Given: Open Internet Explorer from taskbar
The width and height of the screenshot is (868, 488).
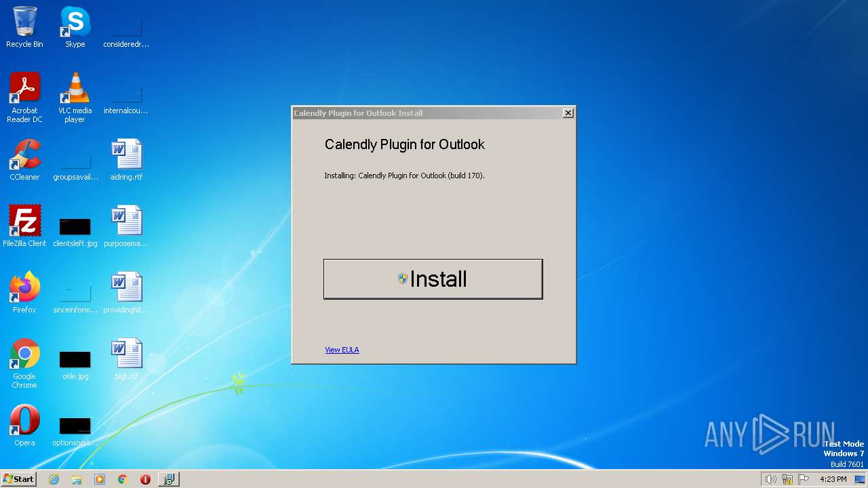Looking at the screenshot, I should click(54, 479).
